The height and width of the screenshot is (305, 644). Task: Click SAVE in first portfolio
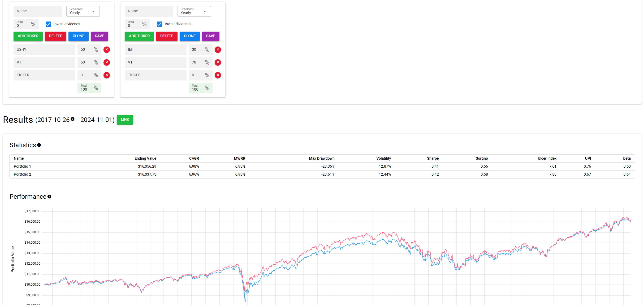(x=100, y=36)
